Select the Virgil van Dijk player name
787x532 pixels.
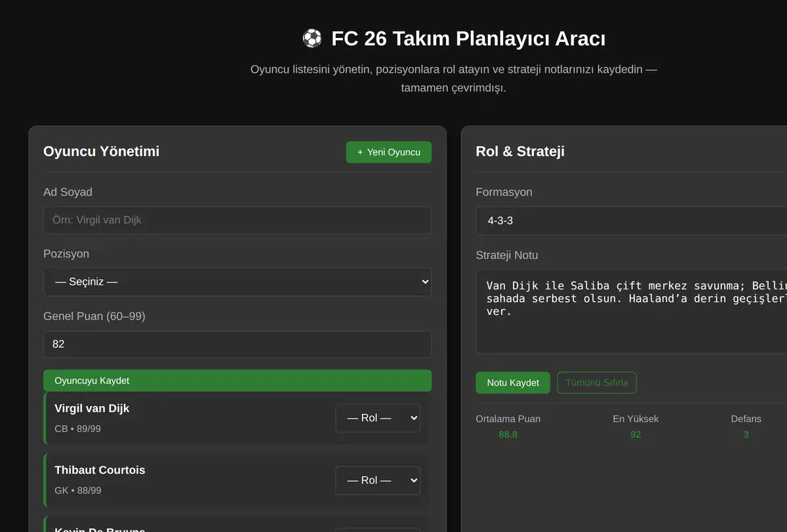[92, 408]
